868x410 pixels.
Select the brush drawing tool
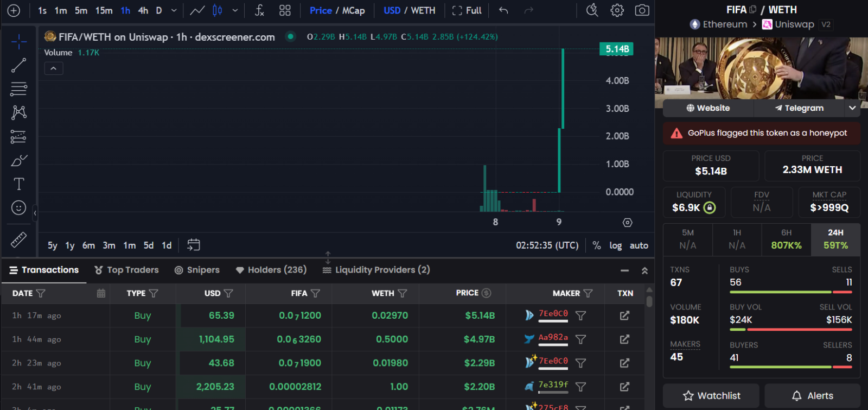(x=19, y=160)
